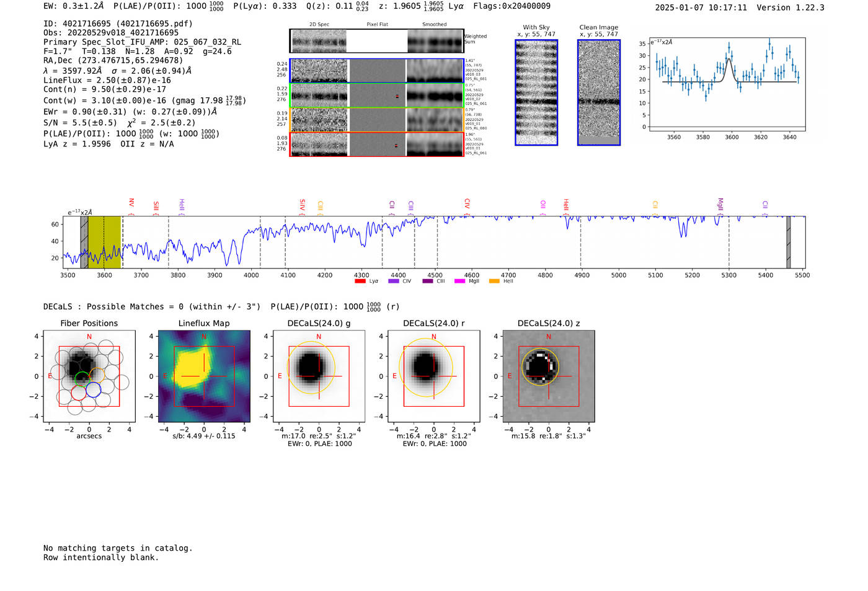Screen dimensions: 868x591
Task: Select the orange HeII legend swatch
Action: pos(494,282)
